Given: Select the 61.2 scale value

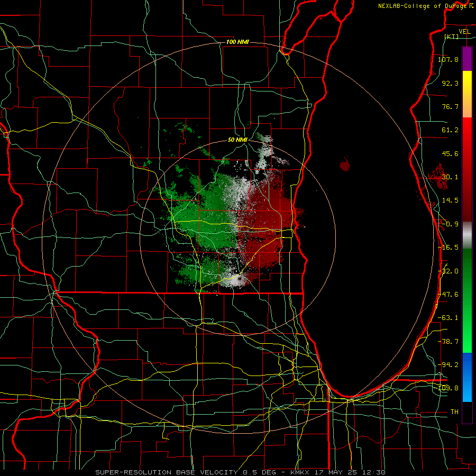Looking at the screenshot, I should tap(450, 130).
